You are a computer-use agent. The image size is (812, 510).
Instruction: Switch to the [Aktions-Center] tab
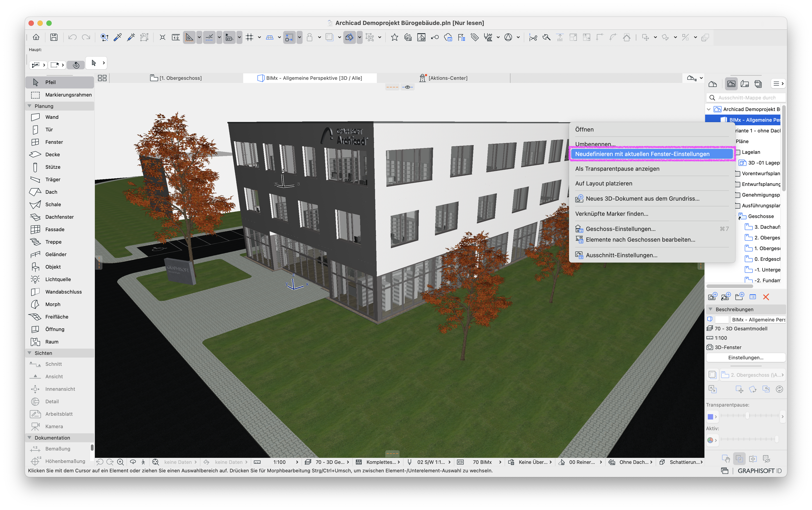tap(443, 78)
